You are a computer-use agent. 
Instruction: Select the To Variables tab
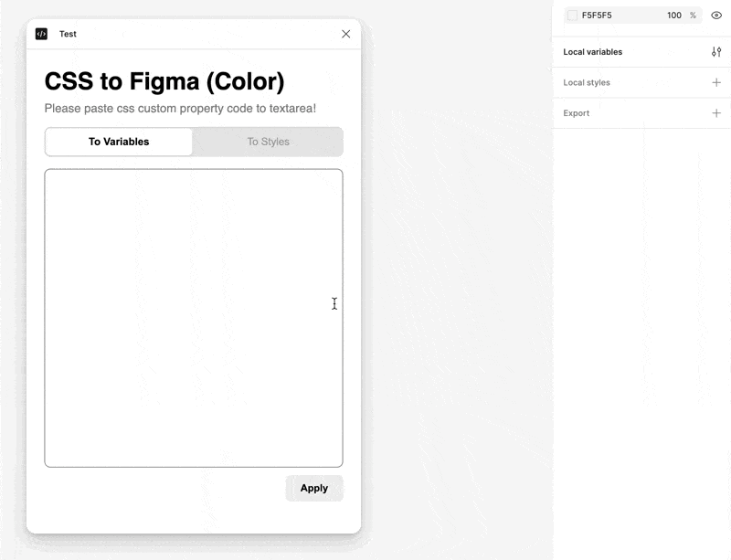(118, 142)
